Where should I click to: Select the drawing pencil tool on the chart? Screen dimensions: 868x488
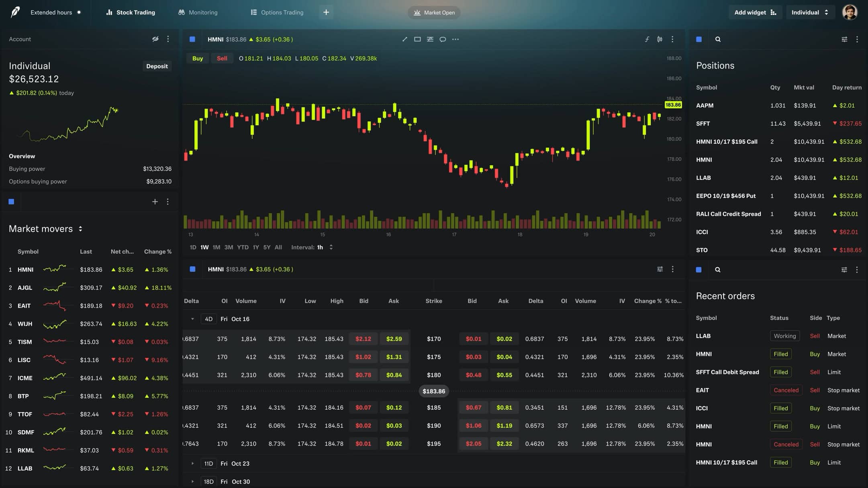tap(405, 39)
